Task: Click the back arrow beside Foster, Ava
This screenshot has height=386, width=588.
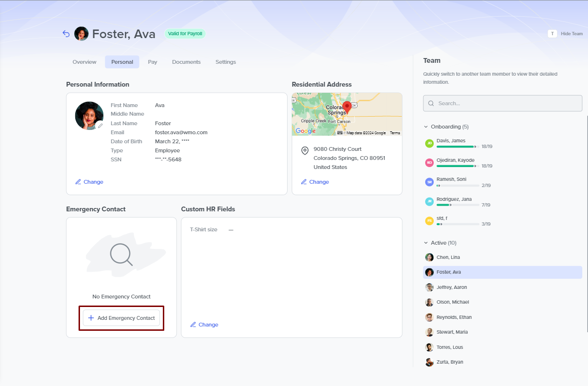Action: 66,34
